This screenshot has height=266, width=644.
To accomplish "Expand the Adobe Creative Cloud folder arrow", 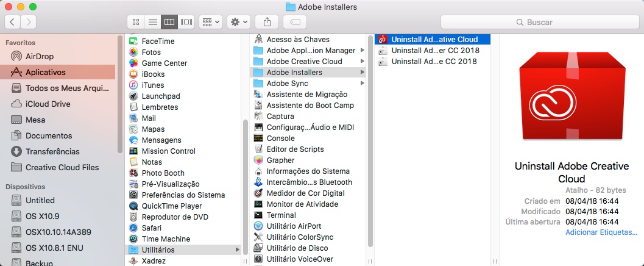I will coord(363,61).
